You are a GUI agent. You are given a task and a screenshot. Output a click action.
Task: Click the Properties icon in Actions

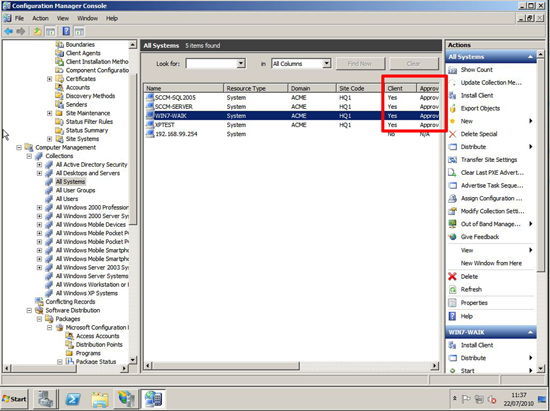(x=453, y=303)
